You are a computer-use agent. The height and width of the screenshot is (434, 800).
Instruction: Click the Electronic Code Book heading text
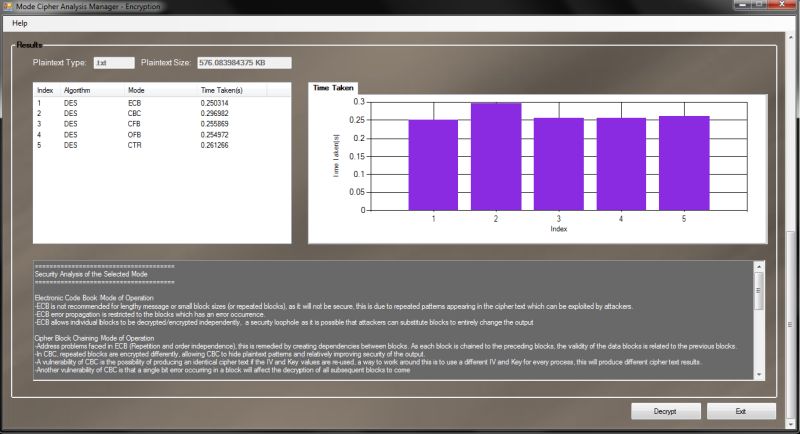[x=94, y=298]
